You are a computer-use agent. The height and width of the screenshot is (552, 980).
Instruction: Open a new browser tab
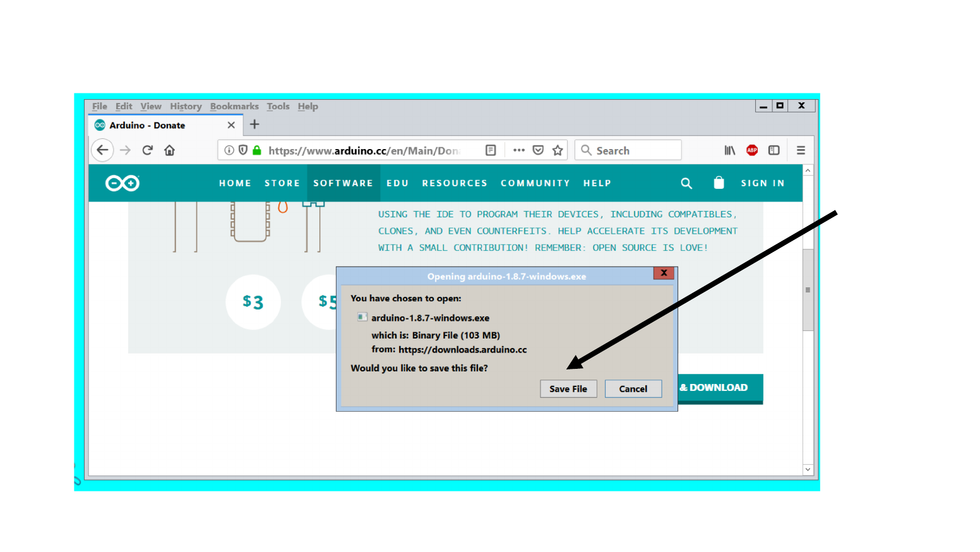tap(254, 124)
